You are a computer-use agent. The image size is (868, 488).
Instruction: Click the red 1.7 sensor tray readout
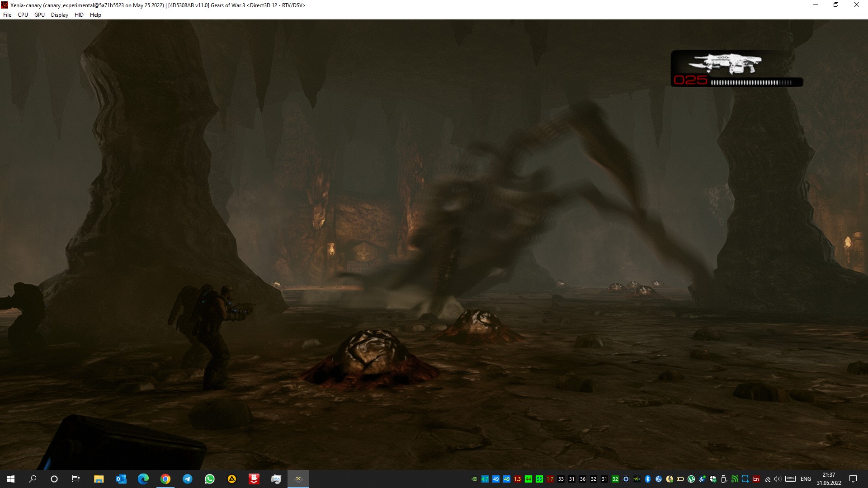[550, 479]
